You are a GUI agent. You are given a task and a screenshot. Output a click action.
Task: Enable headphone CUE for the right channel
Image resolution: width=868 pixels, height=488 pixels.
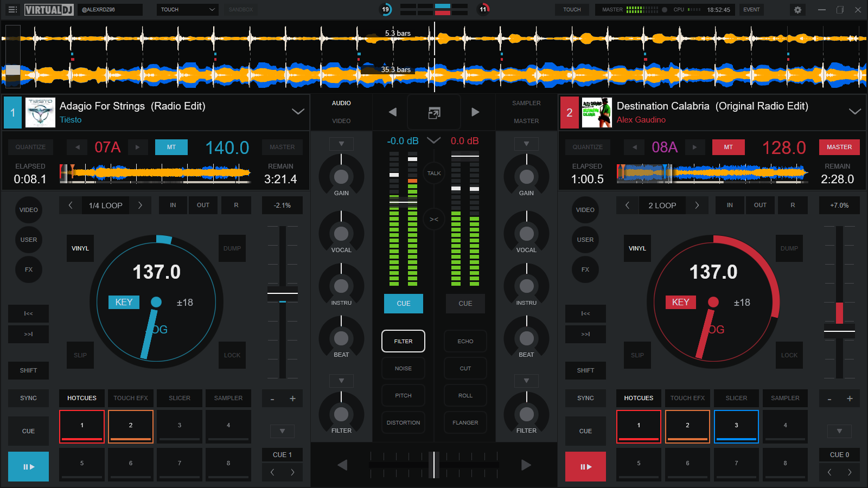465,304
